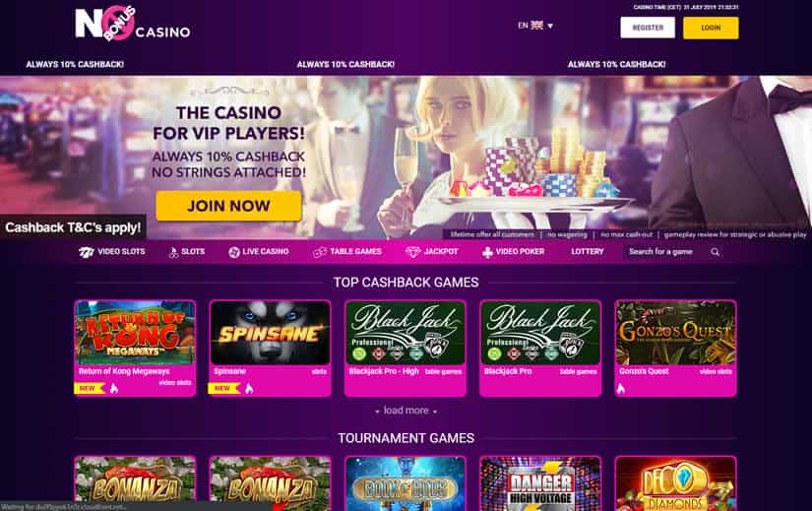Click the Register button

point(648,28)
